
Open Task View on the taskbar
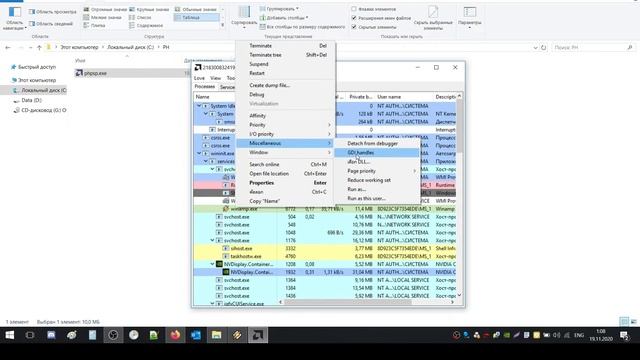coord(30,335)
